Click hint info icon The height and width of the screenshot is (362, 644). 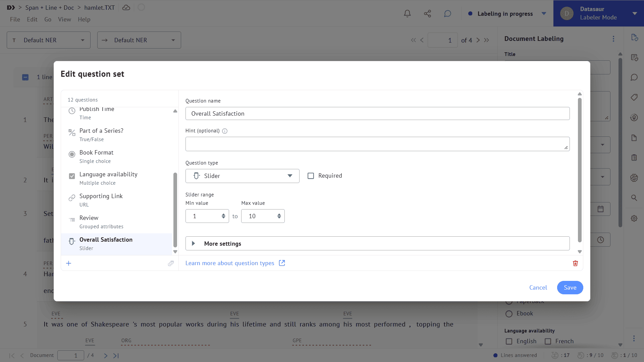pos(225,131)
